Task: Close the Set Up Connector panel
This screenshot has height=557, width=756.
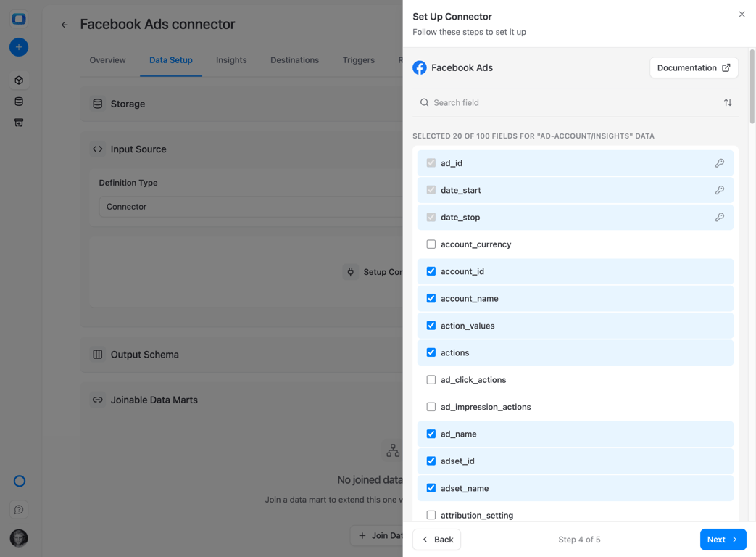Action: pyautogui.click(x=742, y=14)
